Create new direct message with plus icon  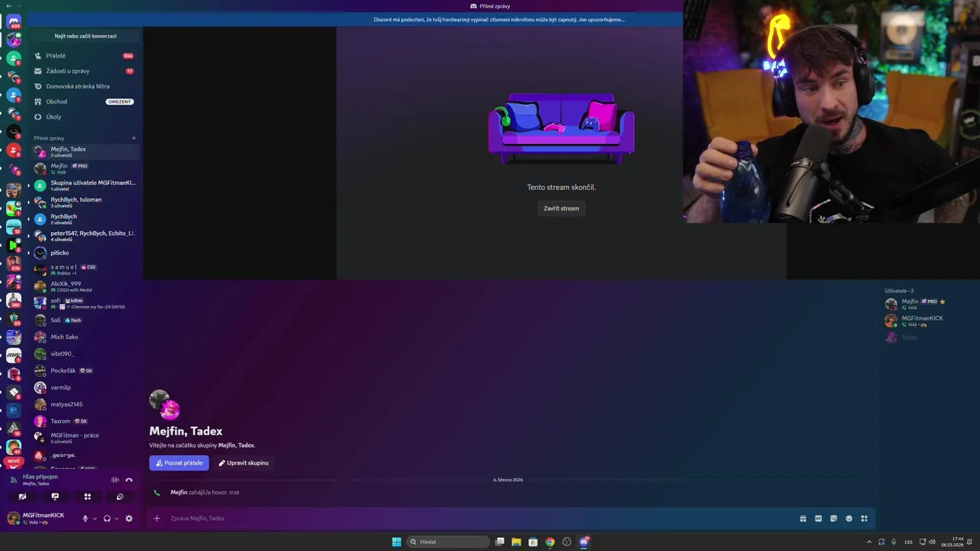[x=134, y=139]
